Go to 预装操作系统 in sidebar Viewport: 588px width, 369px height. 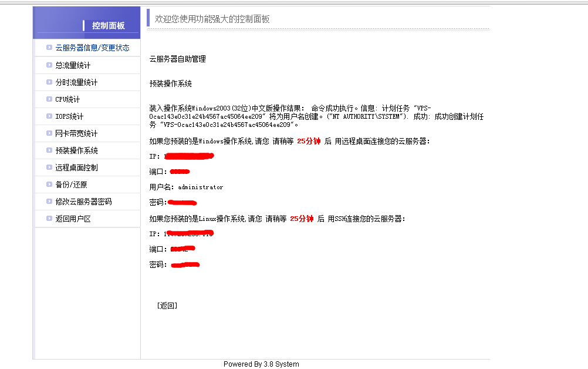click(x=76, y=150)
